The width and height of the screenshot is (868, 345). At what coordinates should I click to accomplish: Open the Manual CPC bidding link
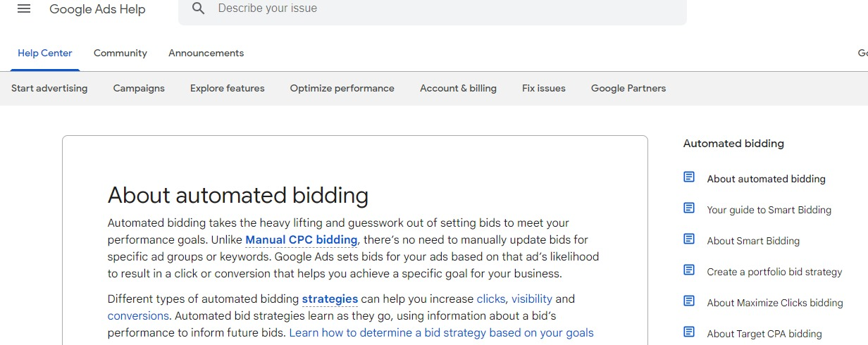301,240
